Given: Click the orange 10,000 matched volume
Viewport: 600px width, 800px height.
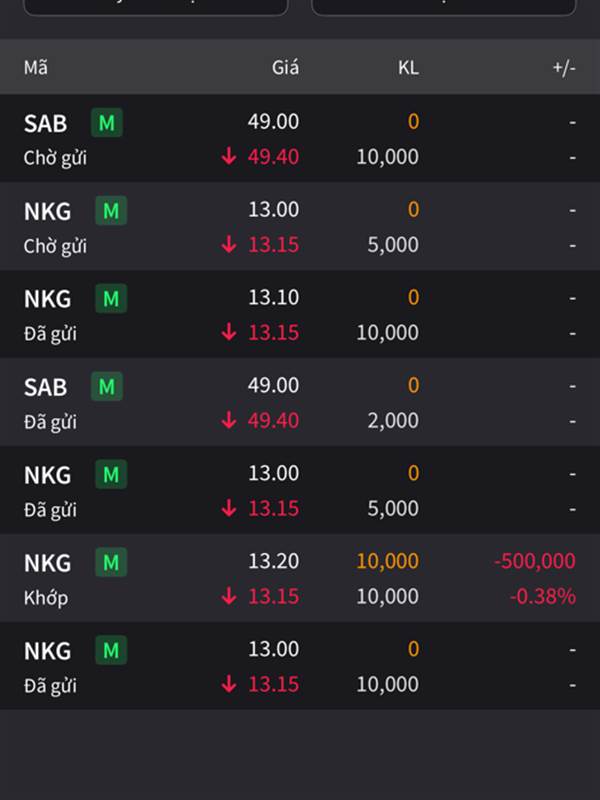Looking at the screenshot, I should point(388,561).
